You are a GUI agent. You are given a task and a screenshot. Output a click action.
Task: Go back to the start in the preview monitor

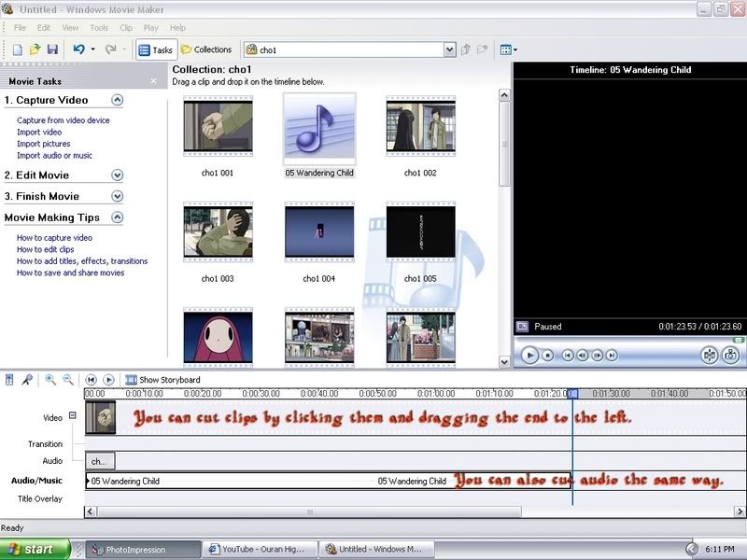click(x=568, y=356)
